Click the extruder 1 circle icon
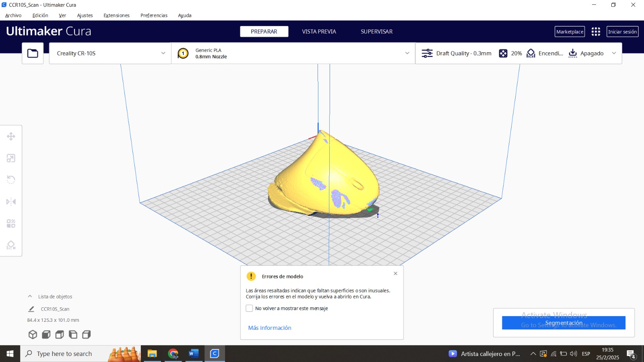This screenshot has width=644, height=362. (183, 53)
